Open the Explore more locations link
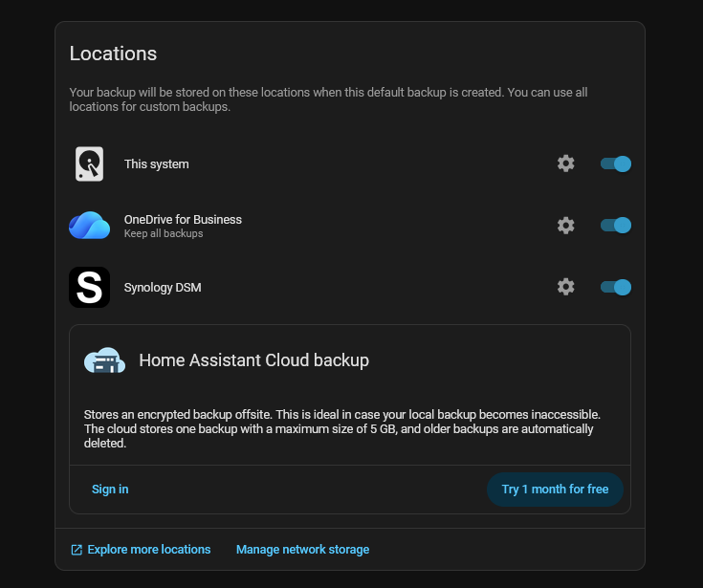Screen dimensions: 703x588 pyautogui.click(x=148, y=550)
